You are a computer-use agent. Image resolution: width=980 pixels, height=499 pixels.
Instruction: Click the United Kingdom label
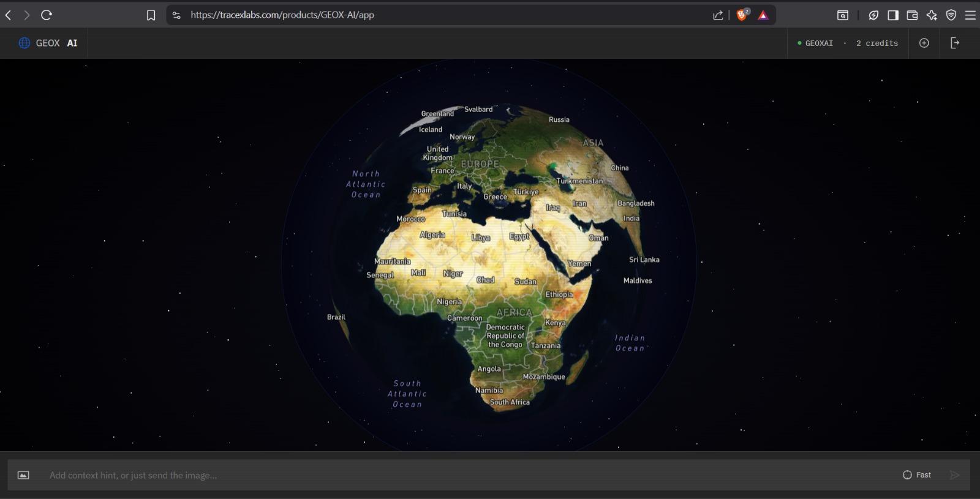click(438, 153)
